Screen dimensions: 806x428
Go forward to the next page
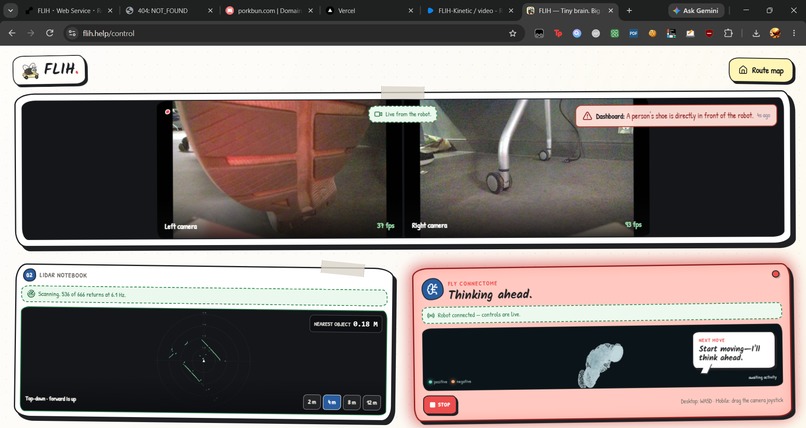[31, 33]
